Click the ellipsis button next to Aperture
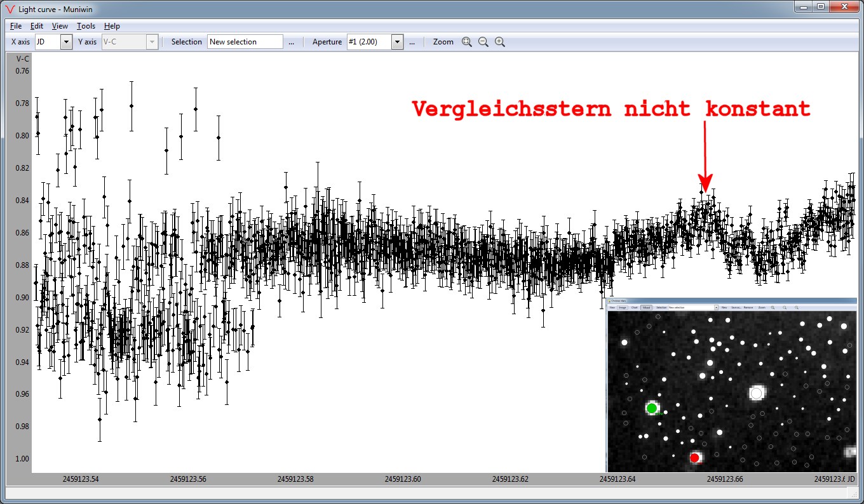The width and height of the screenshot is (864, 504). click(x=412, y=42)
